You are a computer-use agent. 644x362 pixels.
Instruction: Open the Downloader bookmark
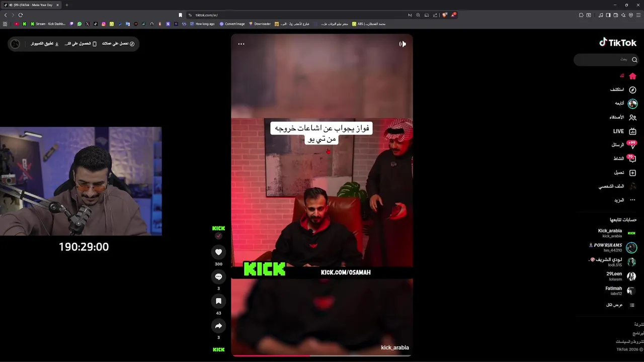[x=260, y=24]
